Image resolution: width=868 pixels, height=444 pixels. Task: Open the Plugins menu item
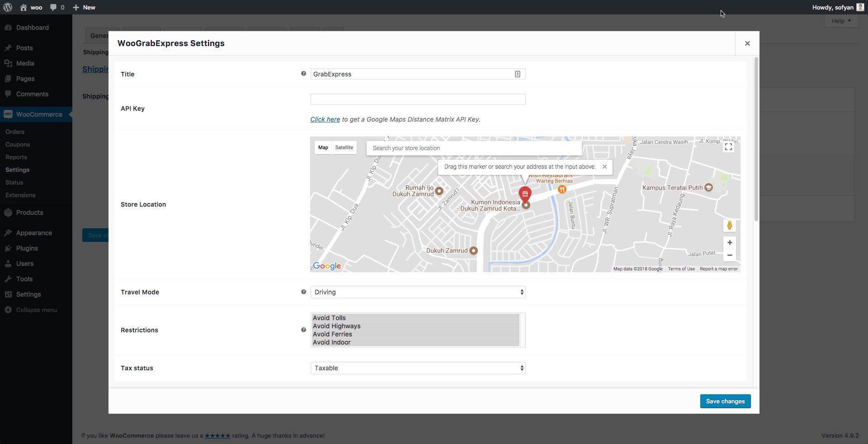27,248
